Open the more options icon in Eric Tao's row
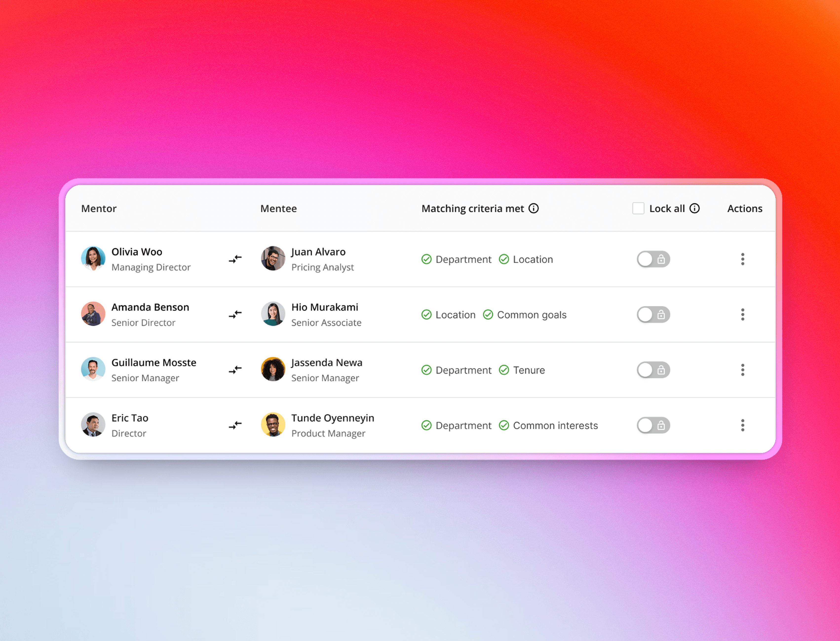Screen dimensions: 840x641 742,425
